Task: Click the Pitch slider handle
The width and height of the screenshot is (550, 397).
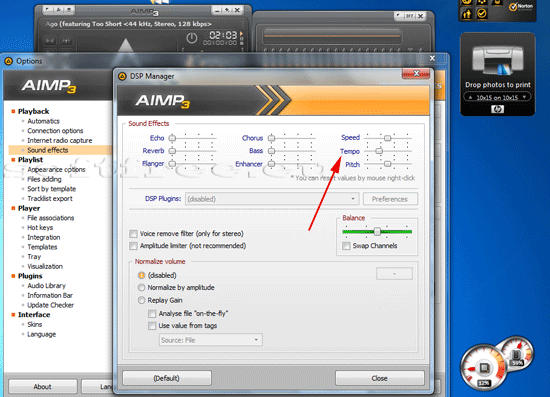Action: 387,164
